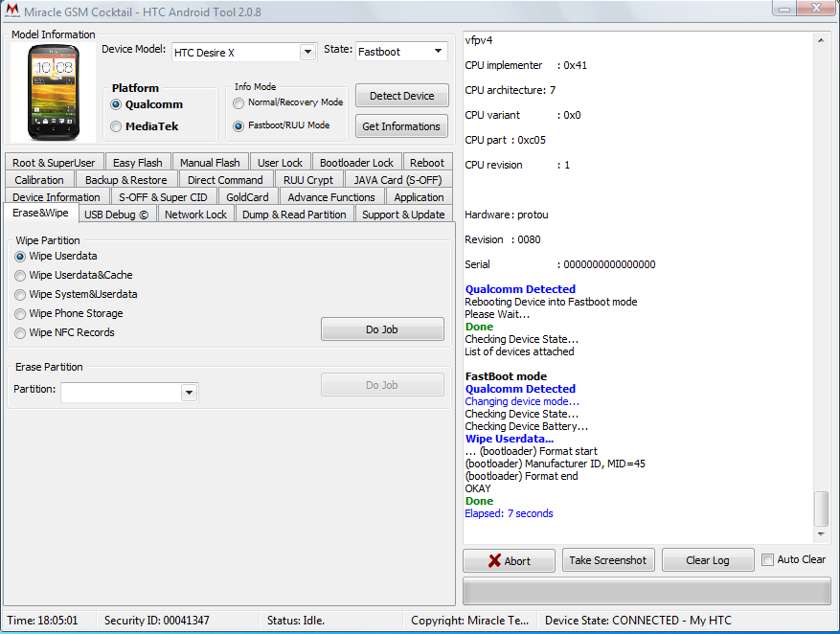Switch to the Calibration tab

click(39, 179)
